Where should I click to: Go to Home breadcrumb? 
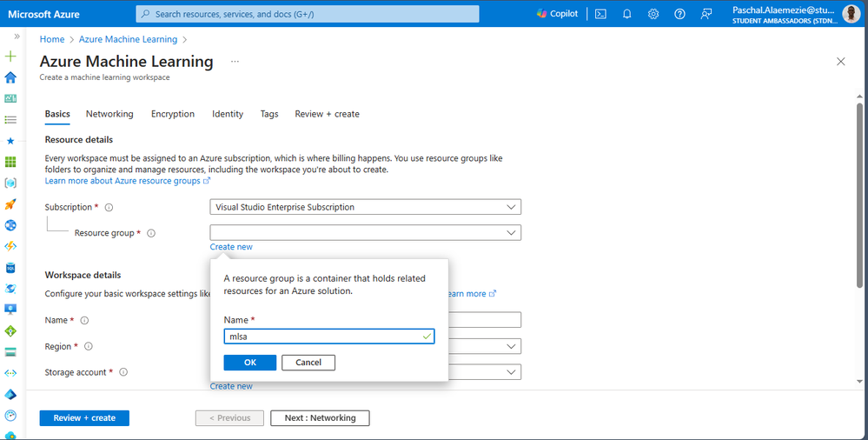tap(52, 39)
